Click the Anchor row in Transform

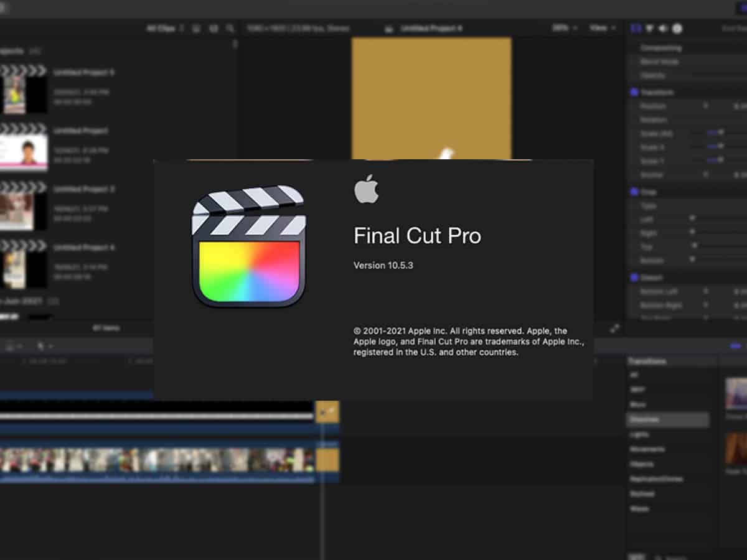coord(688,175)
